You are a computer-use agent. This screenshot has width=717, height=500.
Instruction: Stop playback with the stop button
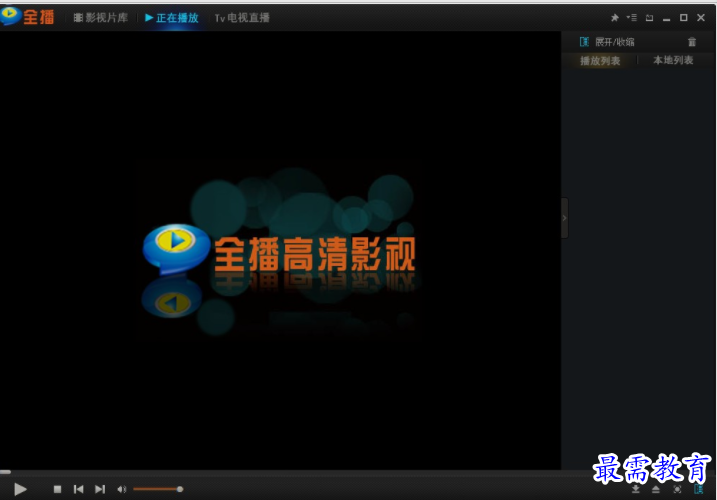point(57,489)
